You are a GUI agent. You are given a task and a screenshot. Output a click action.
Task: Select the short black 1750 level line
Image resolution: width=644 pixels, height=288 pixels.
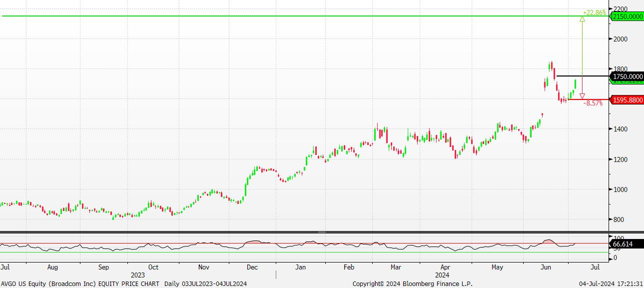[x=582, y=76]
